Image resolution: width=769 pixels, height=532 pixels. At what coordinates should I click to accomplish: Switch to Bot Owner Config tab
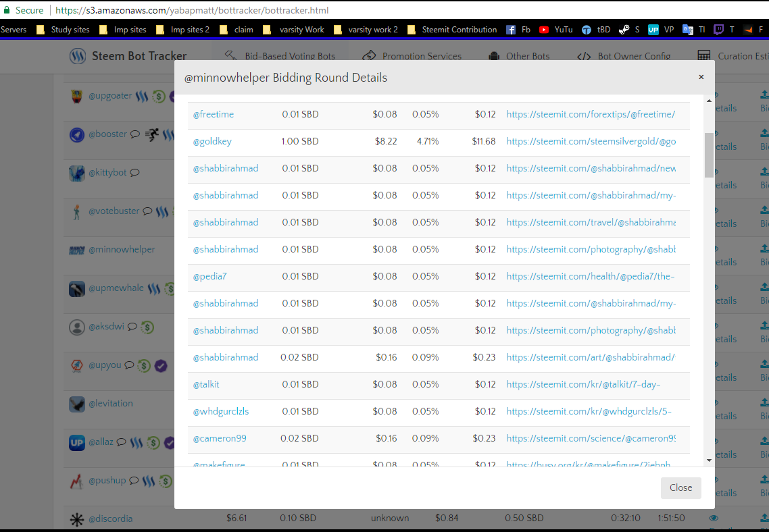(x=624, y=56)
